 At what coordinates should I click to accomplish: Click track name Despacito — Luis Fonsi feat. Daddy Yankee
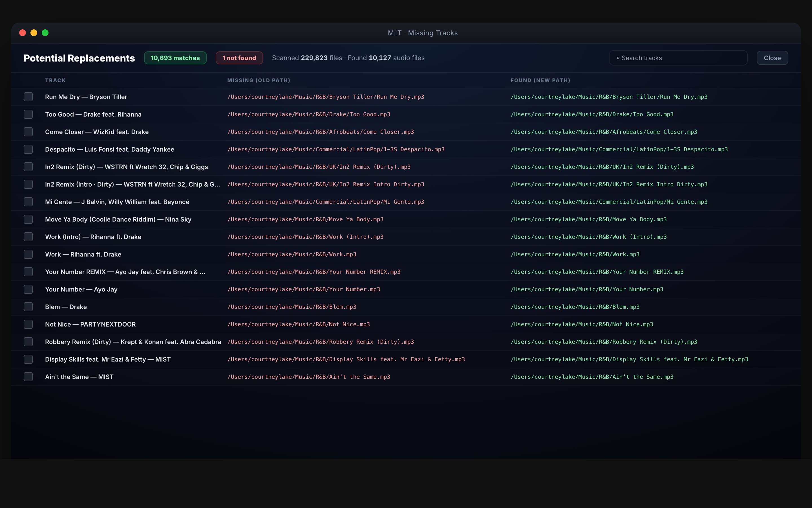tap(109, 149)
